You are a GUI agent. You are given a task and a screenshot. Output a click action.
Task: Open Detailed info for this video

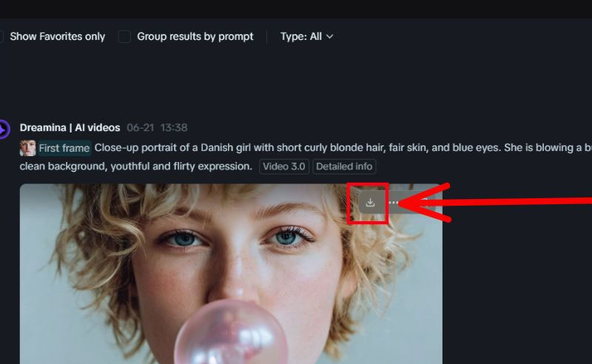(x=344, y=166)
